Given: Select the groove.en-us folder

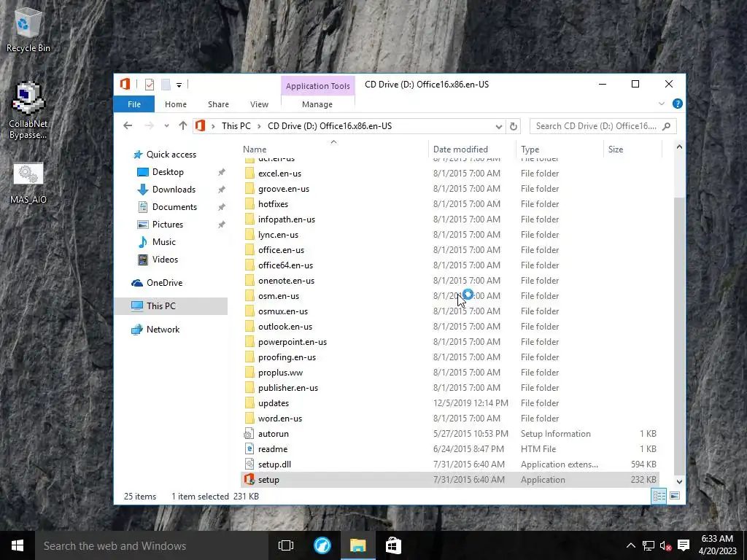Looking at the screenshot, I should pos(284,189).
